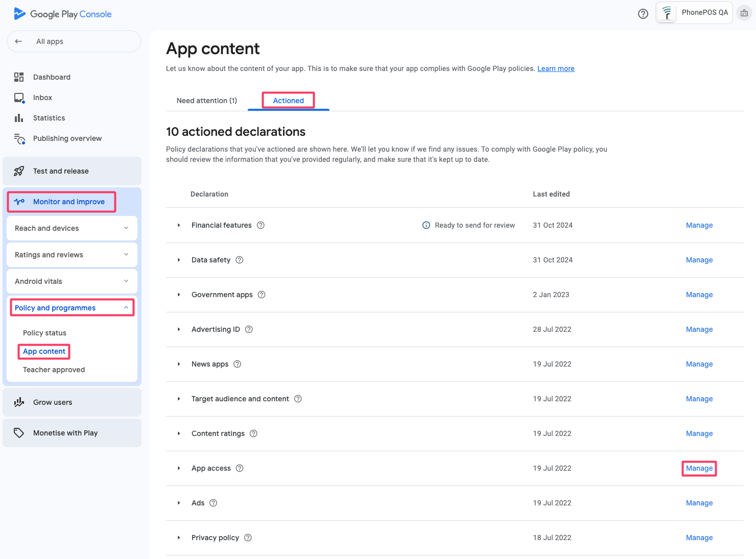The height and width of the screenshot is (559, 756).
Task: Open the PhonePOS QA app selector
Action: pyautogui.click(x=694, y=13)
